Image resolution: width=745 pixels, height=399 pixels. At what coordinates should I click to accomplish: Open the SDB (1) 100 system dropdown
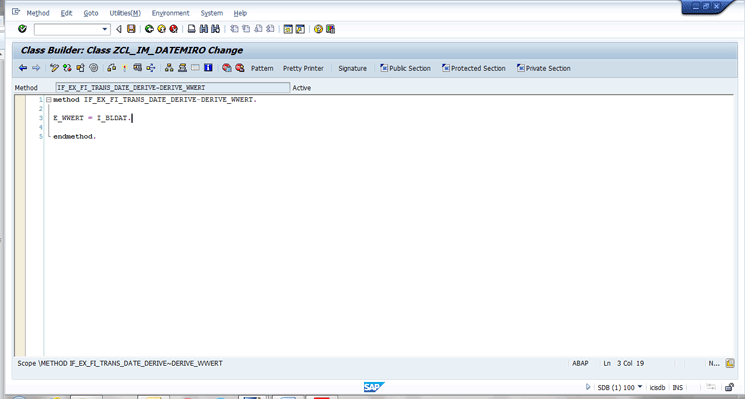[620, 388]
